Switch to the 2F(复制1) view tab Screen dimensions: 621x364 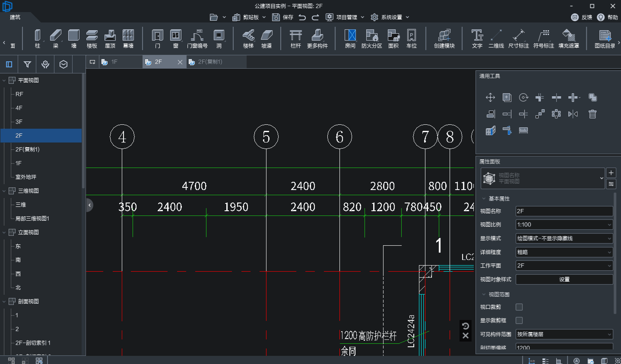(217, 62)
